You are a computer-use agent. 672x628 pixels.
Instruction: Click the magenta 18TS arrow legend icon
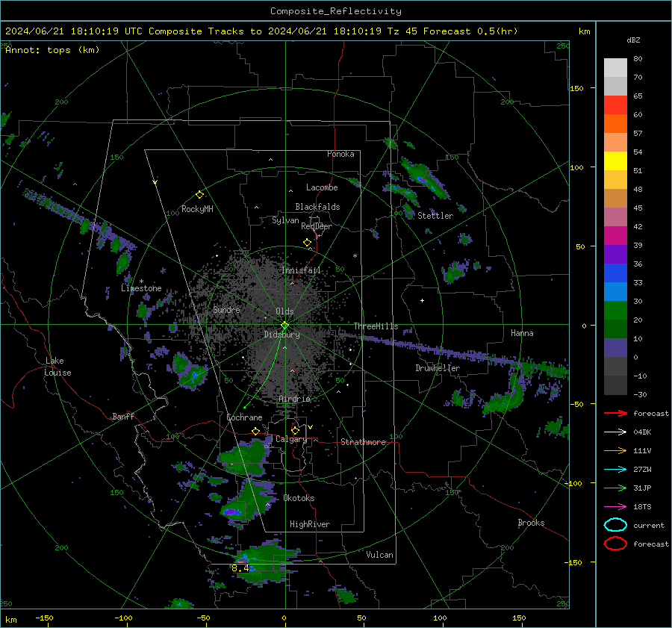[615, 507]
